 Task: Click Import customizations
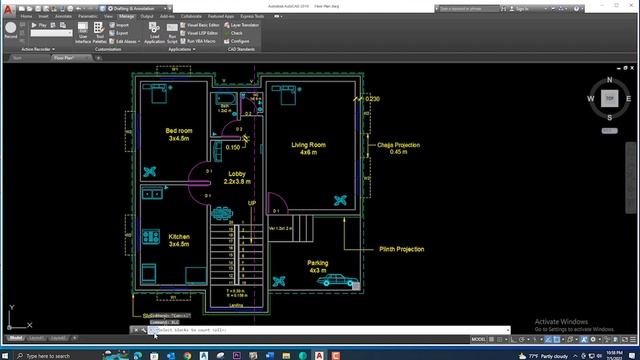[x=119, y=25]
